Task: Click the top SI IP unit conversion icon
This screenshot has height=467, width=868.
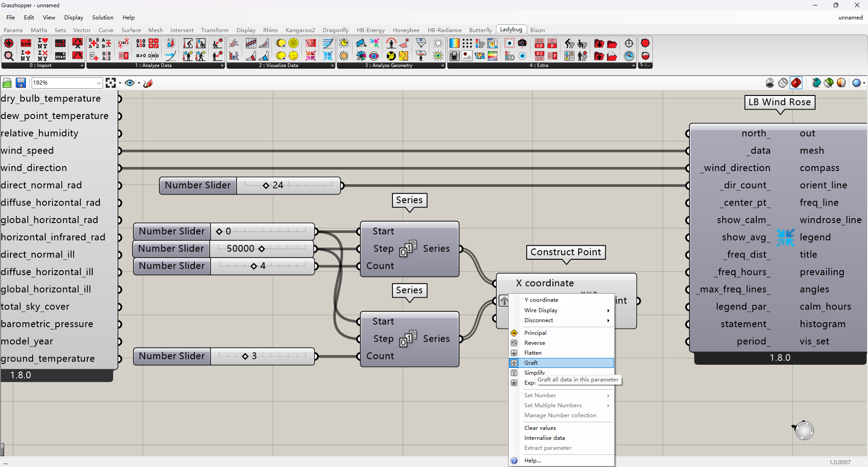Action: coord(539,43)
